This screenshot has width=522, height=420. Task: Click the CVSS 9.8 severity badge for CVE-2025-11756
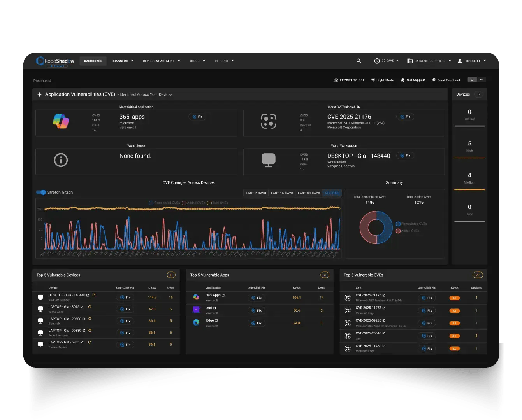(454, 310)
